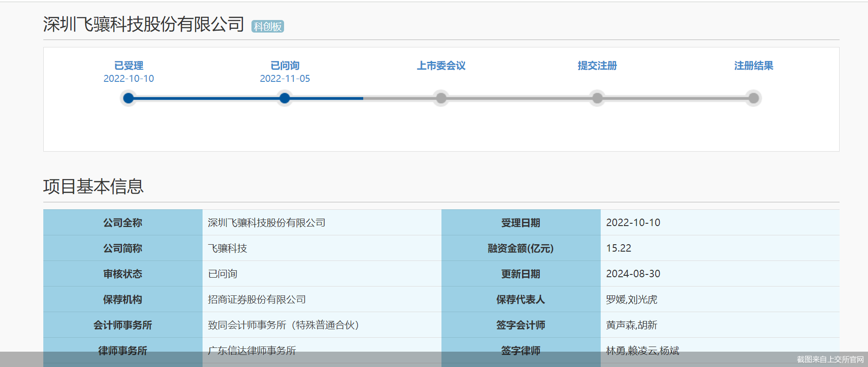Click the company full name value cell
Viewport: 868px width, 367px height.
(266, 223)
